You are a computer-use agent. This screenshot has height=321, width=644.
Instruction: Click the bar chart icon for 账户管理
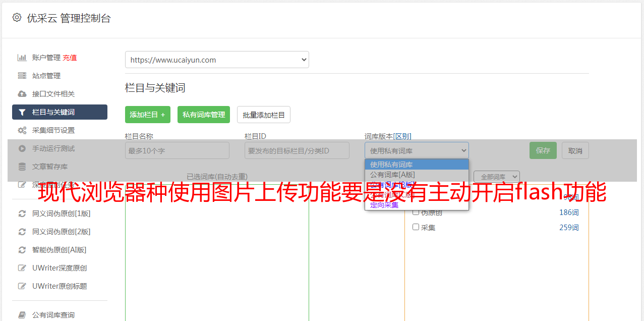[x=22, y=58]
